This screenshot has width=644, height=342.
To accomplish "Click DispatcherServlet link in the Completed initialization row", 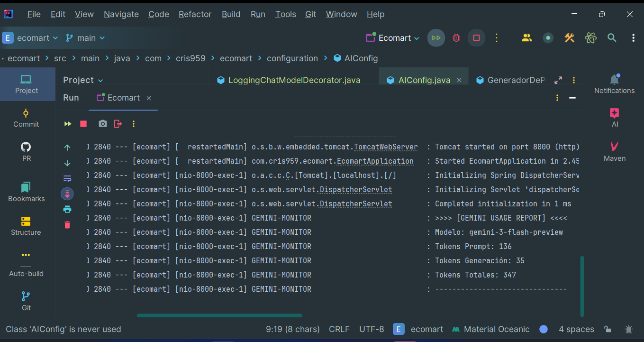I will pos(356,204).
